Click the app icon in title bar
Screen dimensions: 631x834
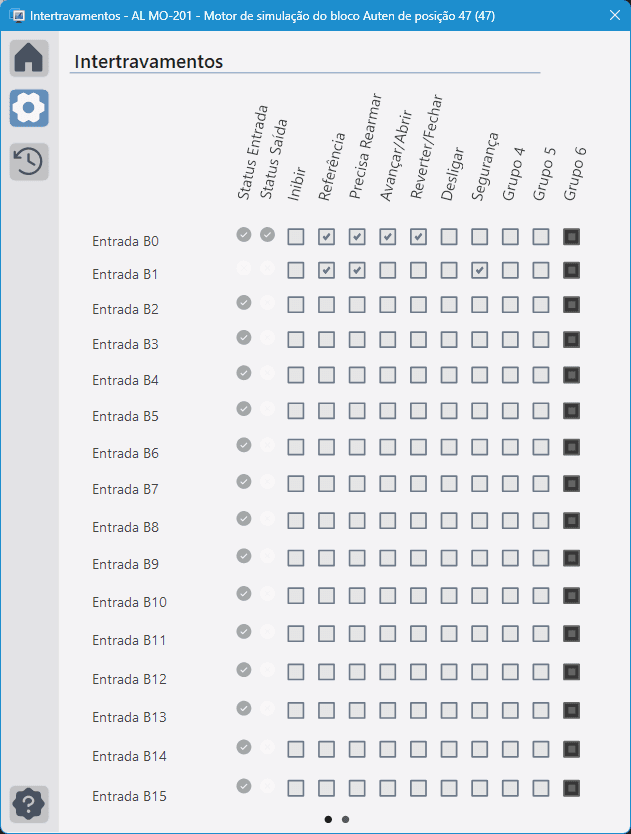coord(18,15)
